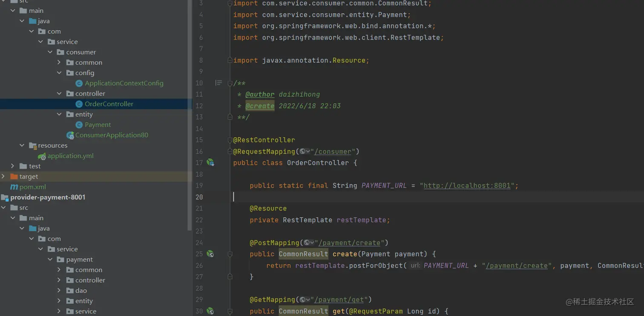Click the payment package folder icon
644x316 pixels.
(61, 259)
